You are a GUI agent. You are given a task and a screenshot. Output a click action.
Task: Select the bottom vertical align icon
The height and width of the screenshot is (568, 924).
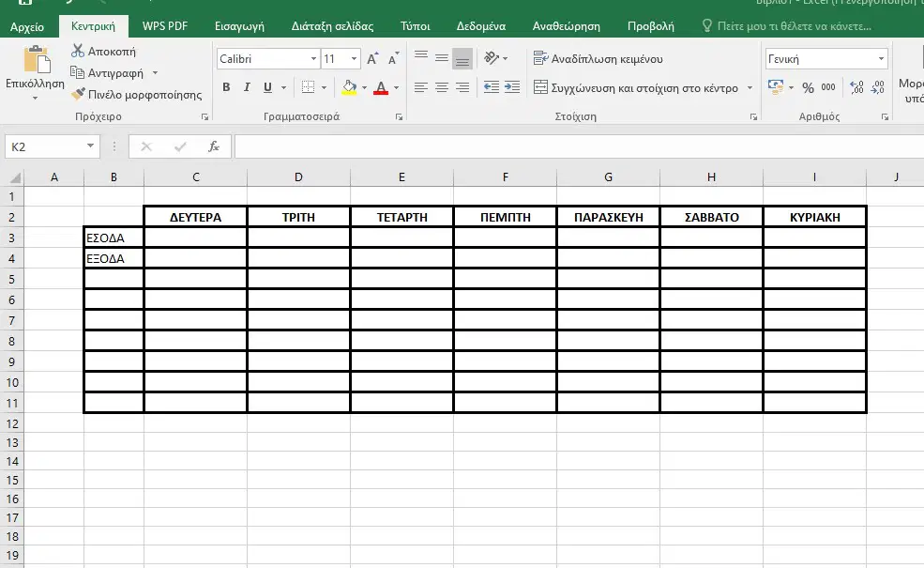462,58
